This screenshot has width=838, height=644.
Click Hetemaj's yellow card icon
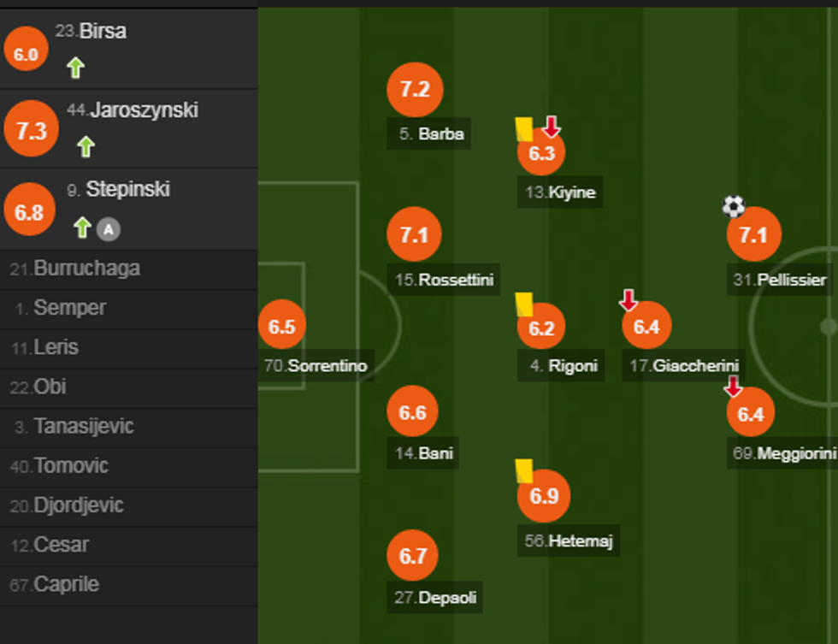click(x=524, y=470)
